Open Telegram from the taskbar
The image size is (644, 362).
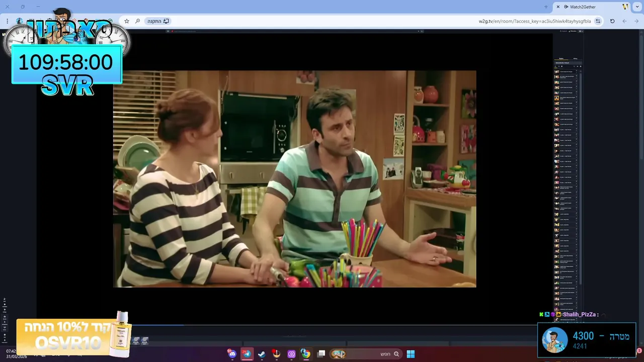click(247, 354)
